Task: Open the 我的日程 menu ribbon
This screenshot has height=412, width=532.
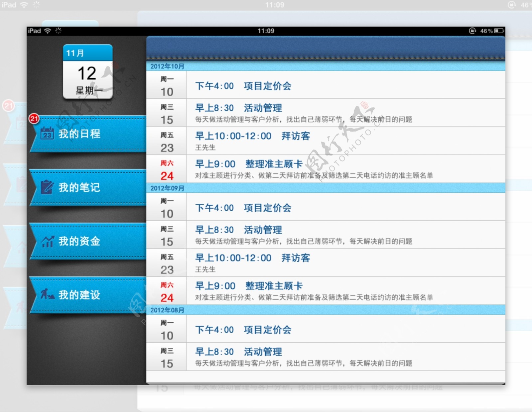Action: point(88,134)
